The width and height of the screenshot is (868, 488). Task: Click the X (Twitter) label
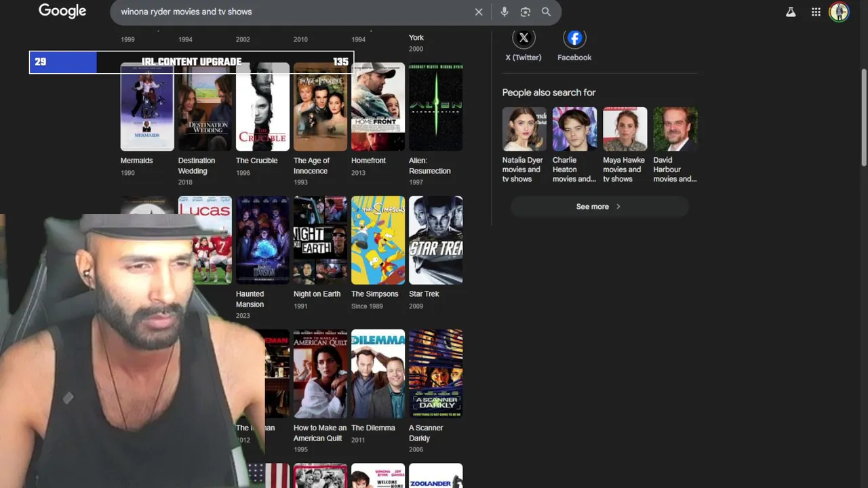(x=524, y=58)
